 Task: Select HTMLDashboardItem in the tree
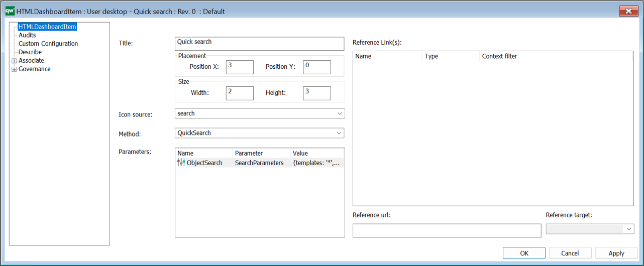pos(47,27)
